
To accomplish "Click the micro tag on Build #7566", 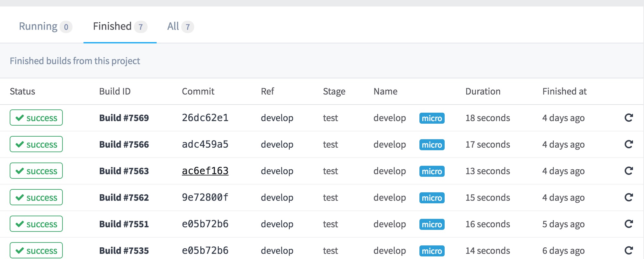I will (432, 145).
